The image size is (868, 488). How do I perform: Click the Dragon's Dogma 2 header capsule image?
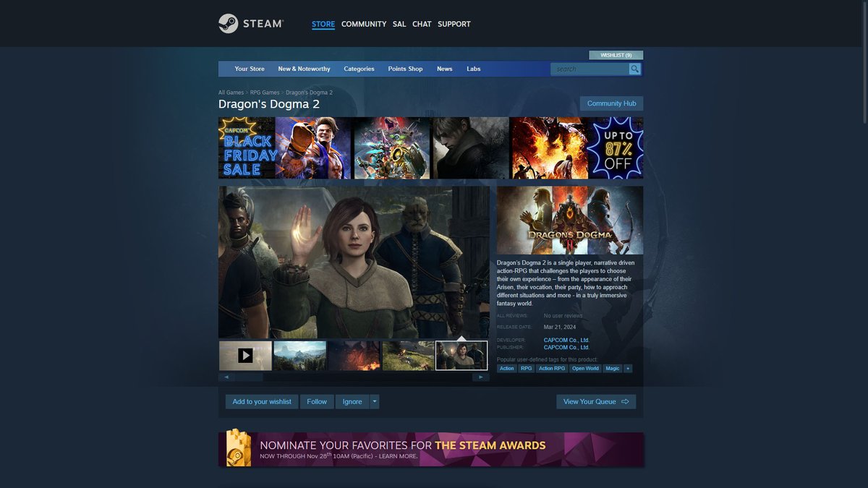coord(570,220)
